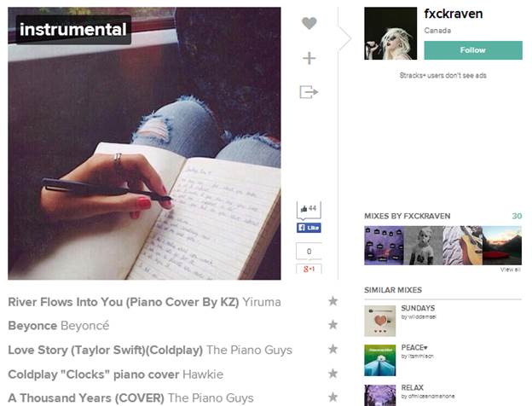This screenshot has height=406, width=532.
Task: Open the RELAX similar mix title
Action: tap(413, 387)
